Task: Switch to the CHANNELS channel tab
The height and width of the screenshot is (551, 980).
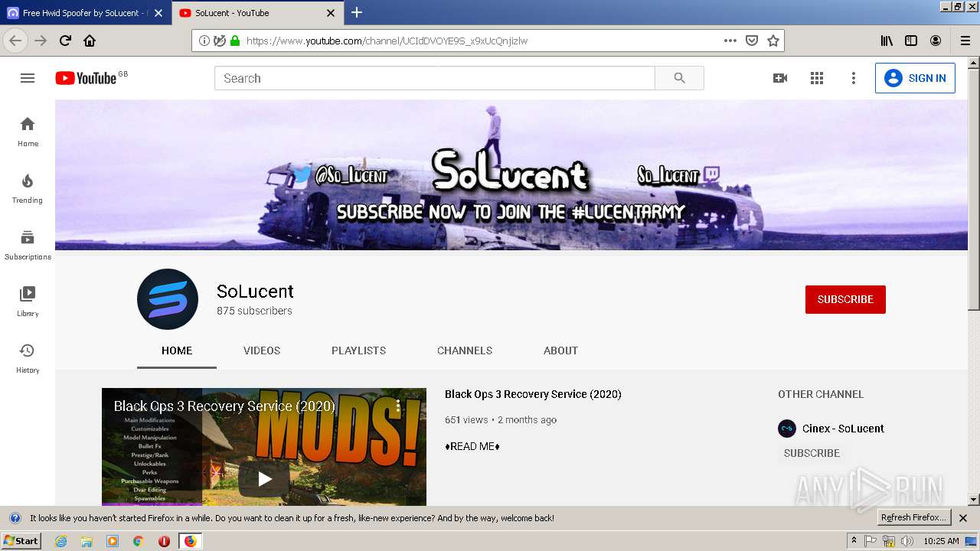Action: 465,350
